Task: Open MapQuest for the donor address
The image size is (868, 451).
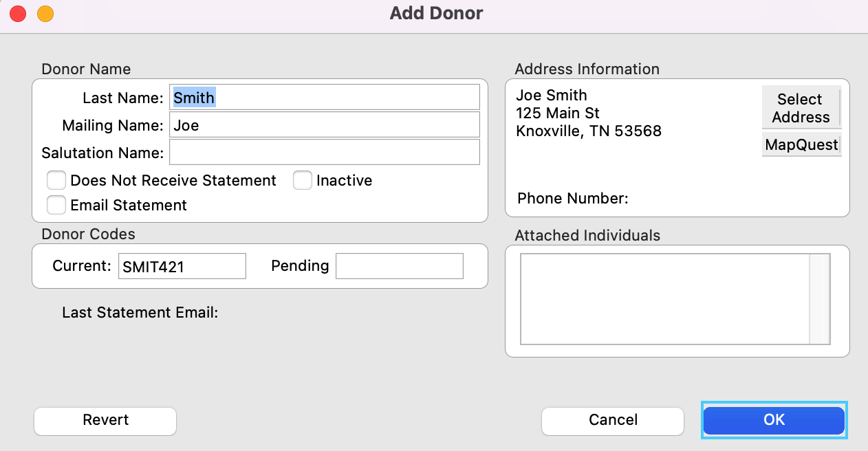Action: (x=801, y=145)
